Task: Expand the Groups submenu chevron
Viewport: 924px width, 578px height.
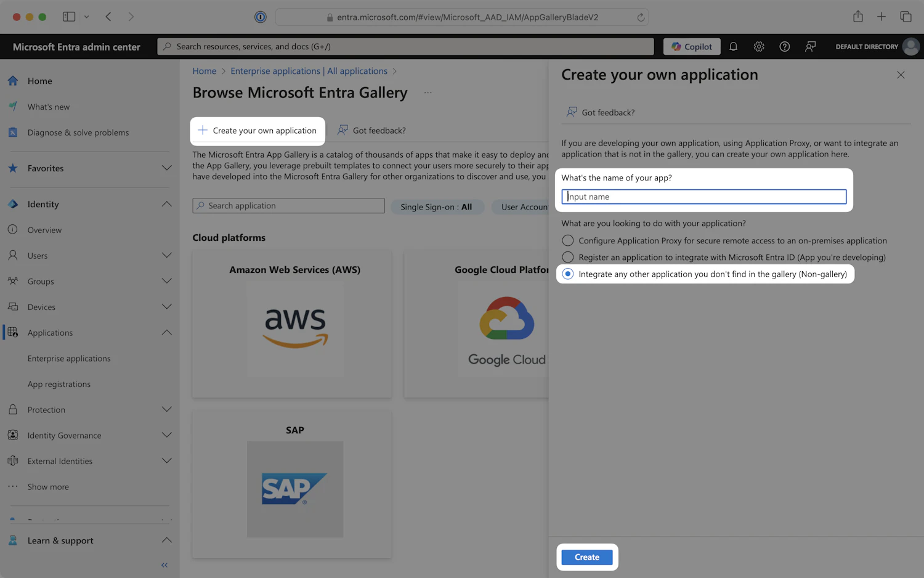Action: point(166,281)
